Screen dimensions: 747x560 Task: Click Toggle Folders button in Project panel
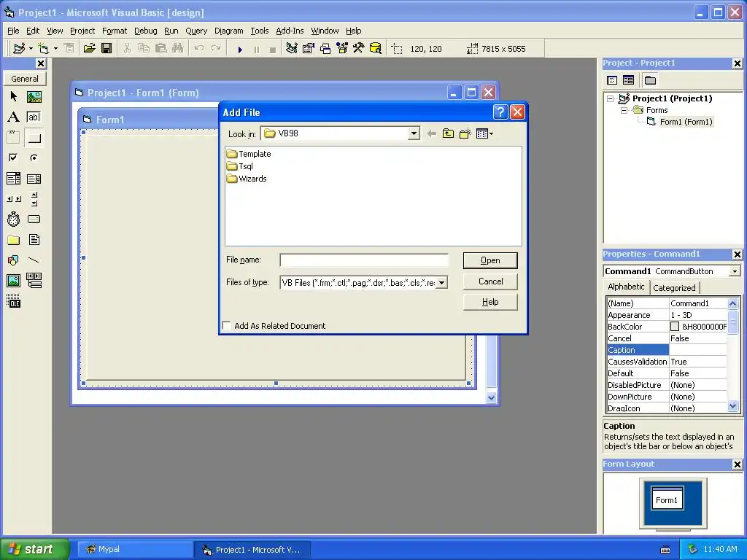pyautogui.click(x=650, y=80)
